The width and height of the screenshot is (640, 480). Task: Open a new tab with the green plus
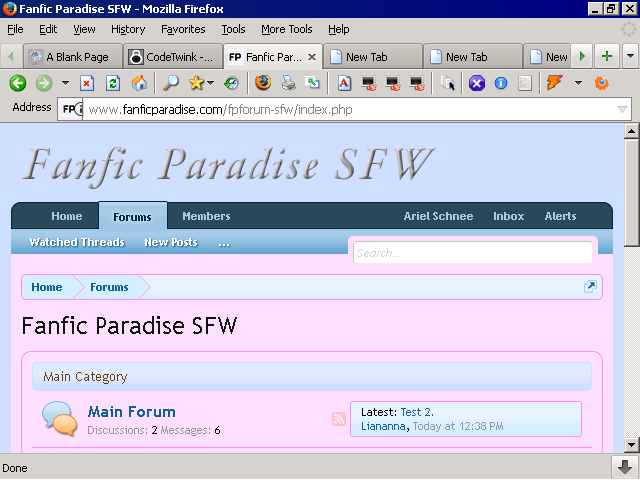coord(607,56)
